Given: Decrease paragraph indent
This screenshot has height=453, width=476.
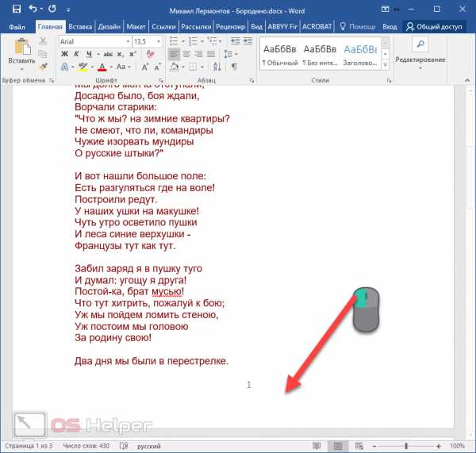Looking at the screenshot, I should pos(236,41).
